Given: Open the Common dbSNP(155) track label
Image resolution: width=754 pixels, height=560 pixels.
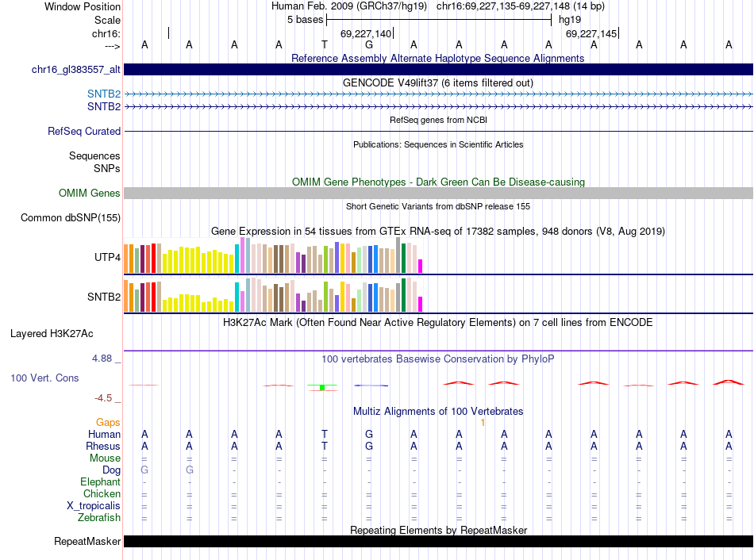Looking at the screenshot, I should [x=71, y=218].
